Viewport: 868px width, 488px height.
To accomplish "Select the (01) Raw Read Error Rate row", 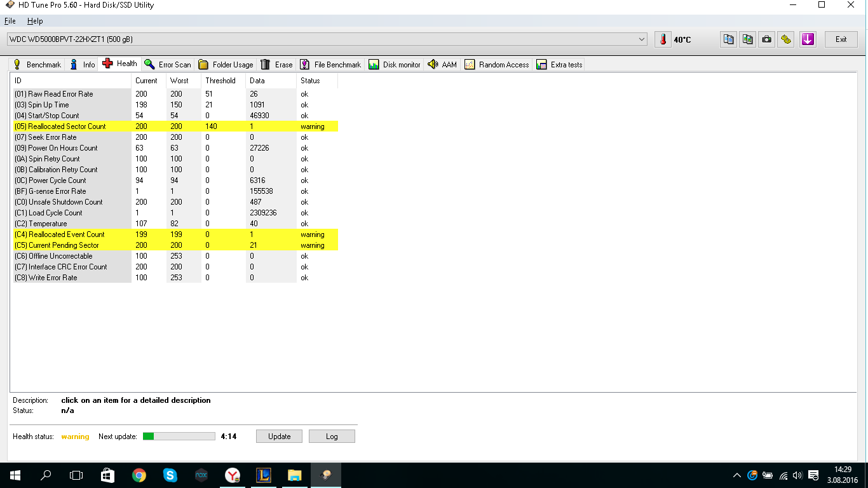I will click(x=174, y=94).
